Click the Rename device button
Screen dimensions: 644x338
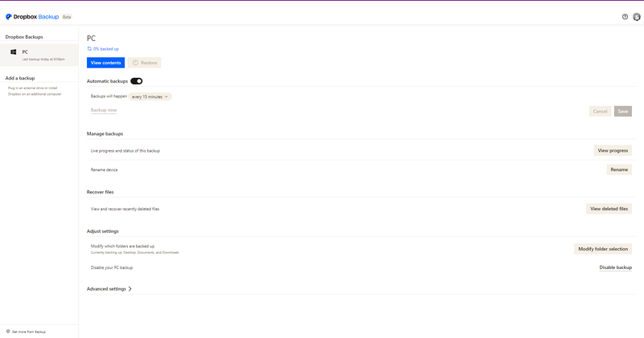click(x=619, y=169)
